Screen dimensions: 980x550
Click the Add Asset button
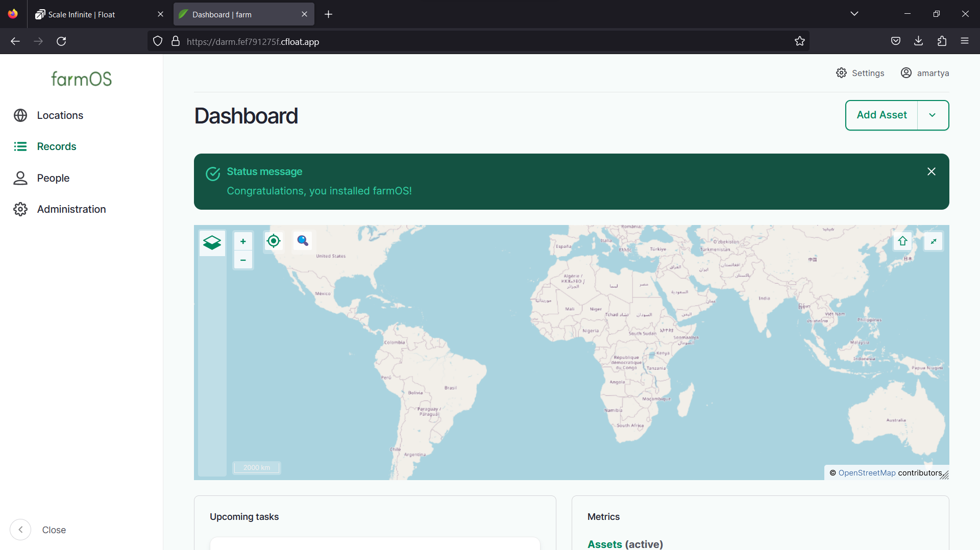(x=881, y=115)
